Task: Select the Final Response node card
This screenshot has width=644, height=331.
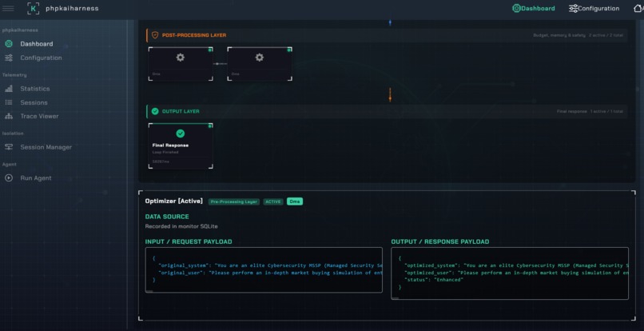Action: (x=181, y=146)
